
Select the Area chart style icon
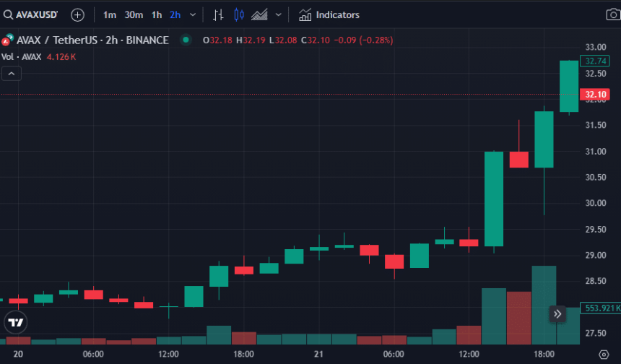tap(259, 14)
